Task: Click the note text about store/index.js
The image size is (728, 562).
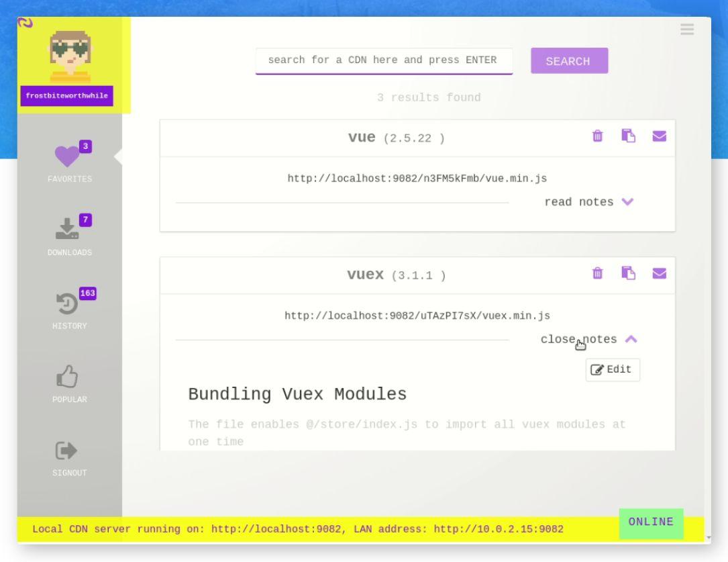Action: [x=407, y=433]
